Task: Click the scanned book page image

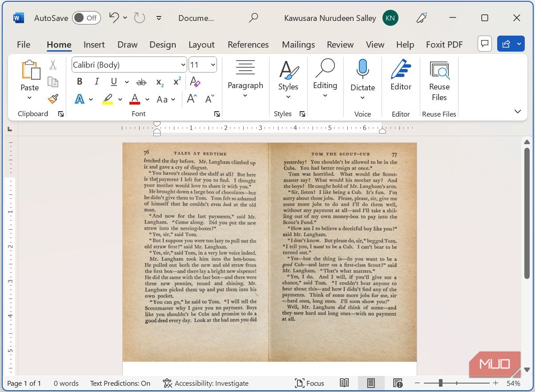Action: tap(270, 252)
